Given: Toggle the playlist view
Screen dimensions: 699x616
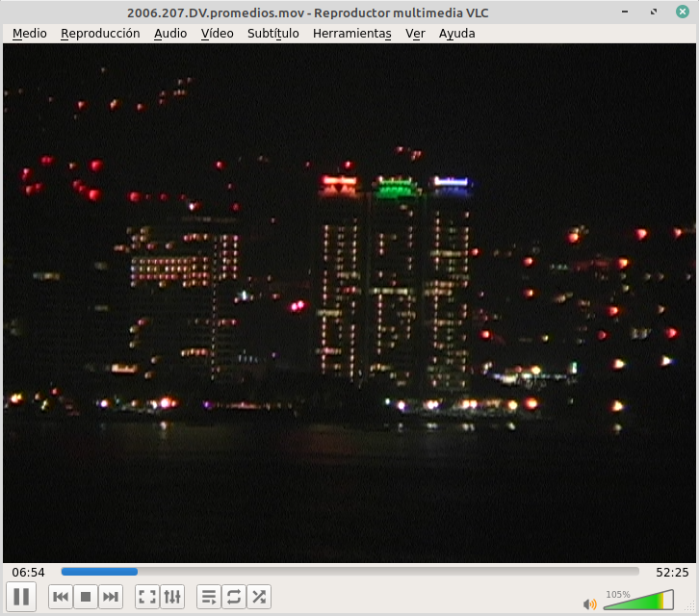Looking at the screenshot, I should tap(209, 598).
